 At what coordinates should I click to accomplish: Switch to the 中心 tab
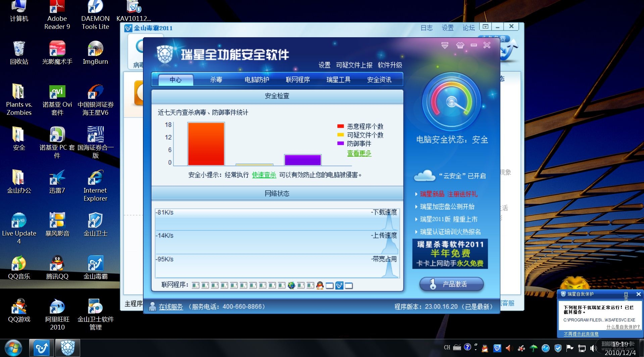click(176, 80)
